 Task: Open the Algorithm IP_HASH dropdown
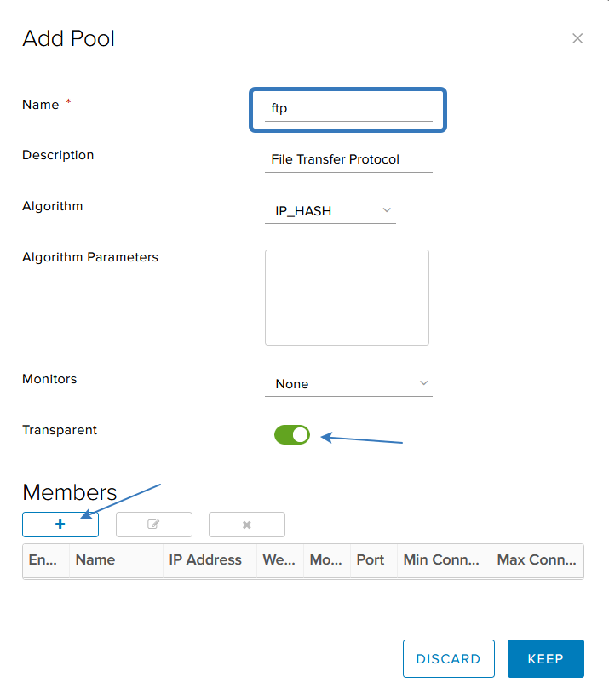coord(330,210)
